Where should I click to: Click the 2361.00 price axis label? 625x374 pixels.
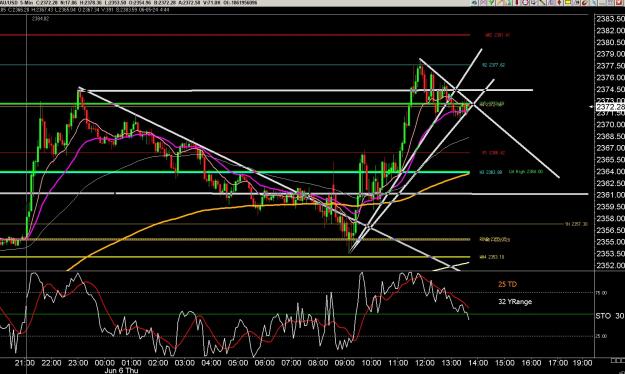coord(610,195)
